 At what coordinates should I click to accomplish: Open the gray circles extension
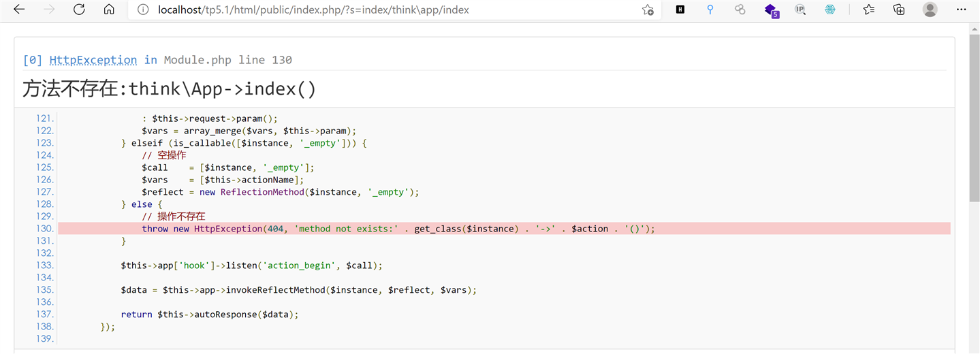pos(740,10)
